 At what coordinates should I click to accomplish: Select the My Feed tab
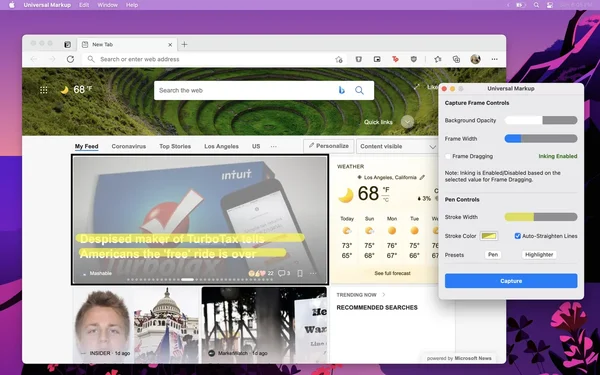point(86,146)
